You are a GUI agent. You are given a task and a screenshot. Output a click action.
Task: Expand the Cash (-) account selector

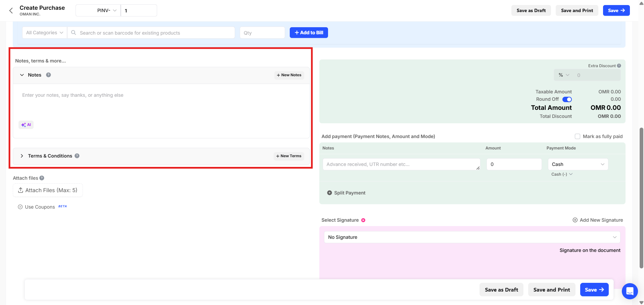[562, 174]
